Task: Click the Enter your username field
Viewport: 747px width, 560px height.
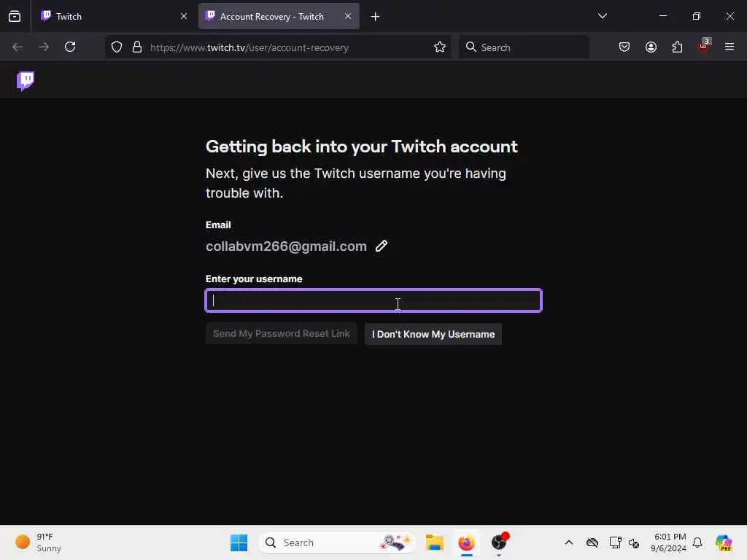Action: tap(373, 300)
